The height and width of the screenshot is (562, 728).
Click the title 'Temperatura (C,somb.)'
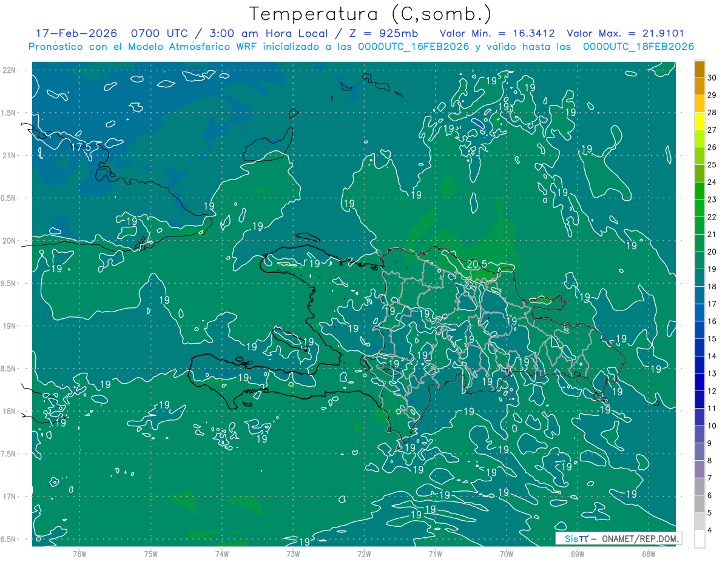[370, 13]
